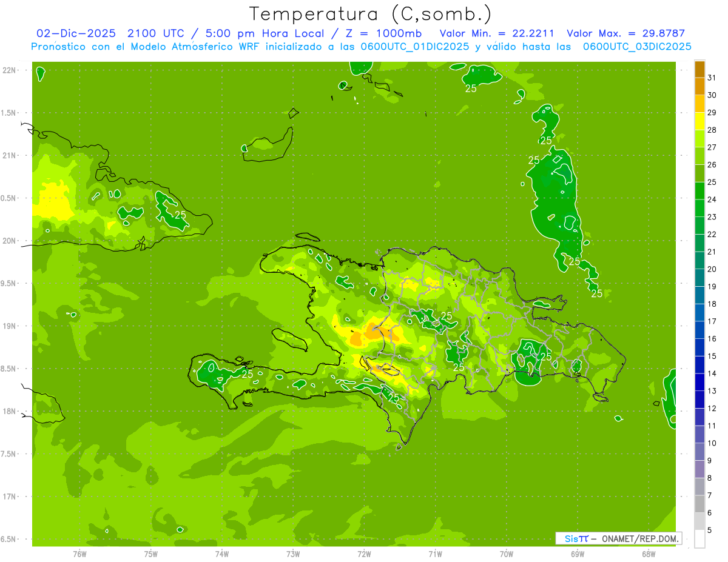The height and width of the screenshot is (562, 728).
Task: Click the "71W" longitude axis label
Action: click(x=435, y=554)
